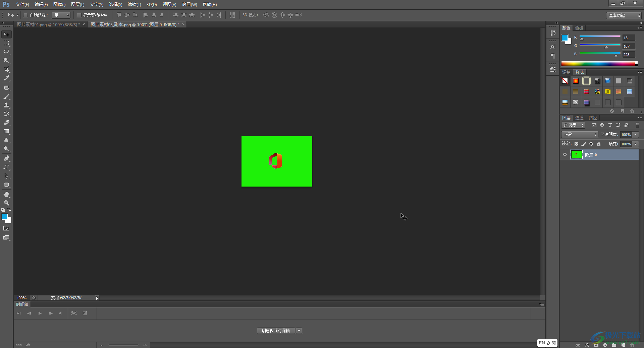Open the 图像(I) menu
Screen dimensions: 644x348
(59, 5)
